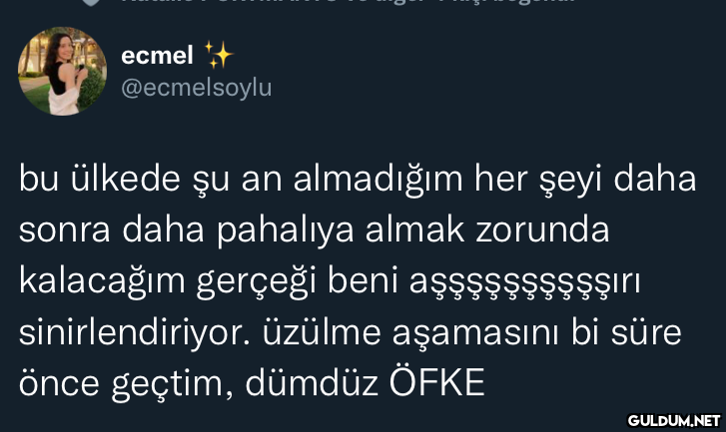Click the GULDUM.NET watermark

pyautogui.click(x=674, y=420)
